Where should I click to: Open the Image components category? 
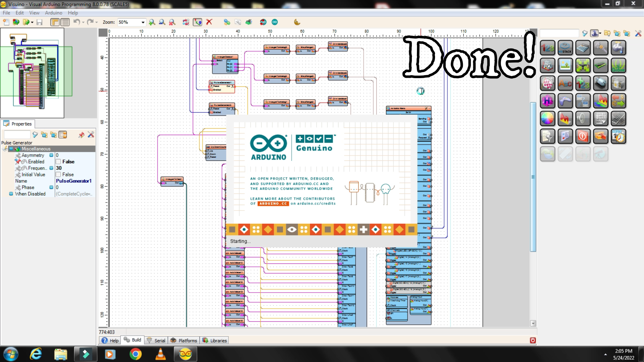click(565, 66)
